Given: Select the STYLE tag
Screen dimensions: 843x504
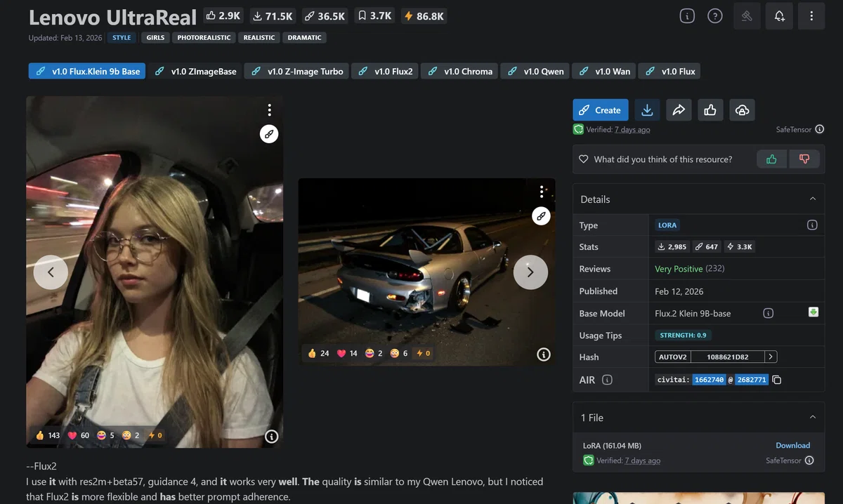Looking at the screenshot, I should click(x=122, y=38).
